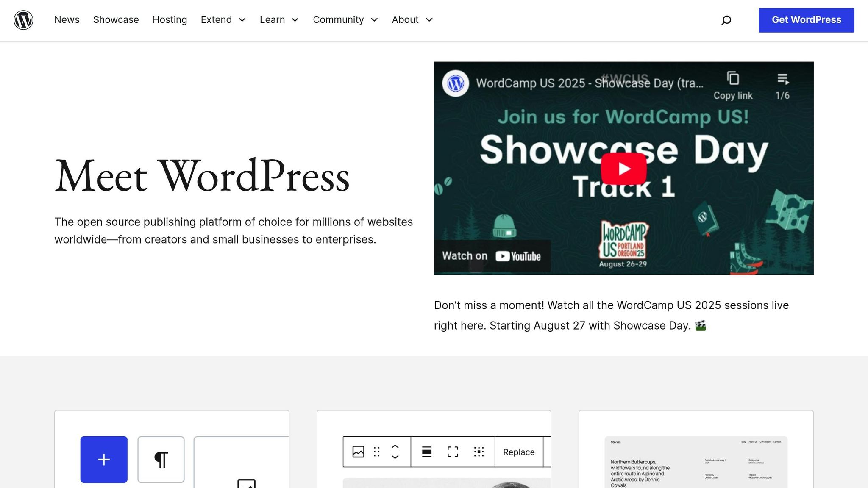Click the Replace button in block toolbar
This screenshot has width=868, height=488.
519,452
